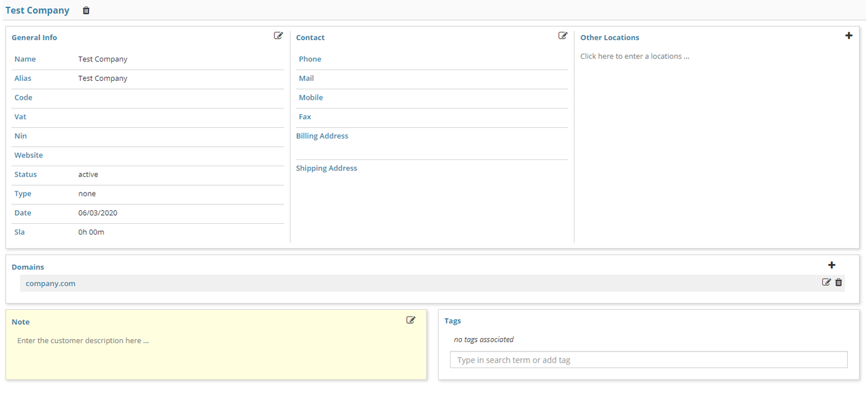Click the Mobile field label
Screen dimensions: 868x397
pyautogui.click(x=311, y=98)
